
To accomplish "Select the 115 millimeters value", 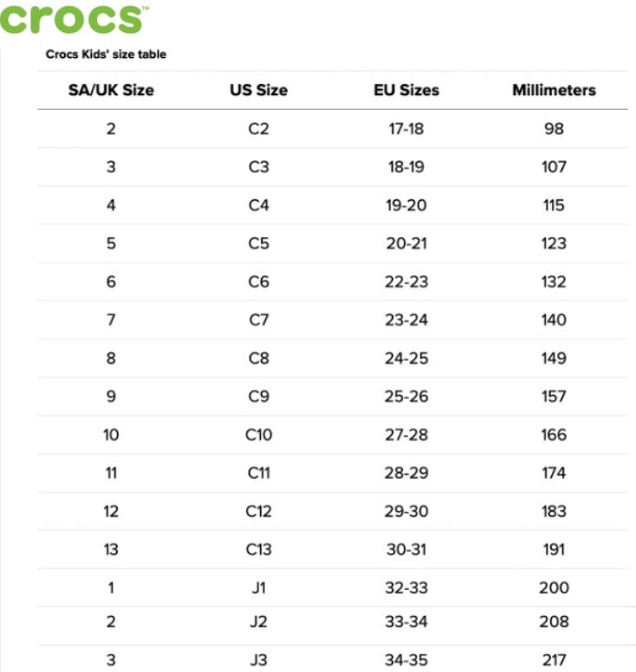I will [x=554, y=205].
